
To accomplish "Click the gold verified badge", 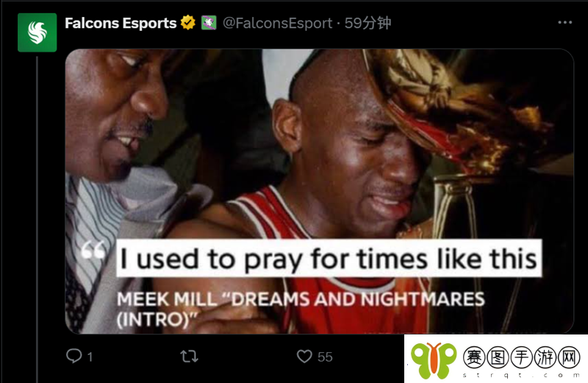I will [188, 23].
